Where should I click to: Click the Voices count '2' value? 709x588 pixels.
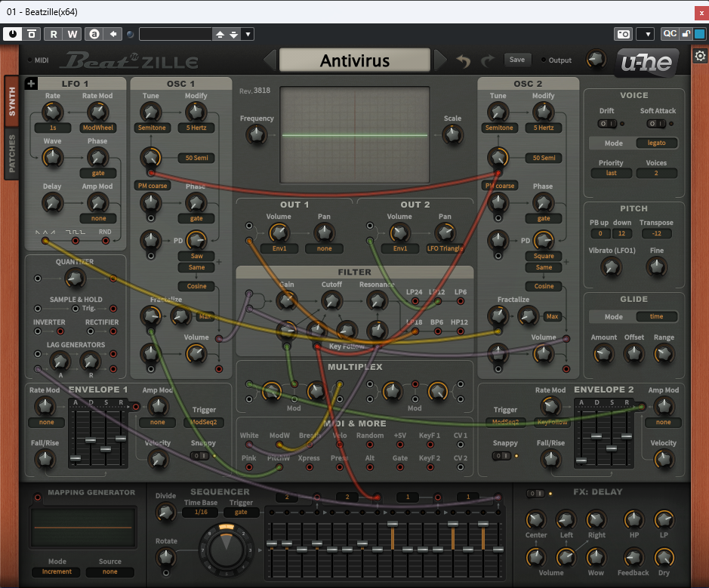pos(657,173)
